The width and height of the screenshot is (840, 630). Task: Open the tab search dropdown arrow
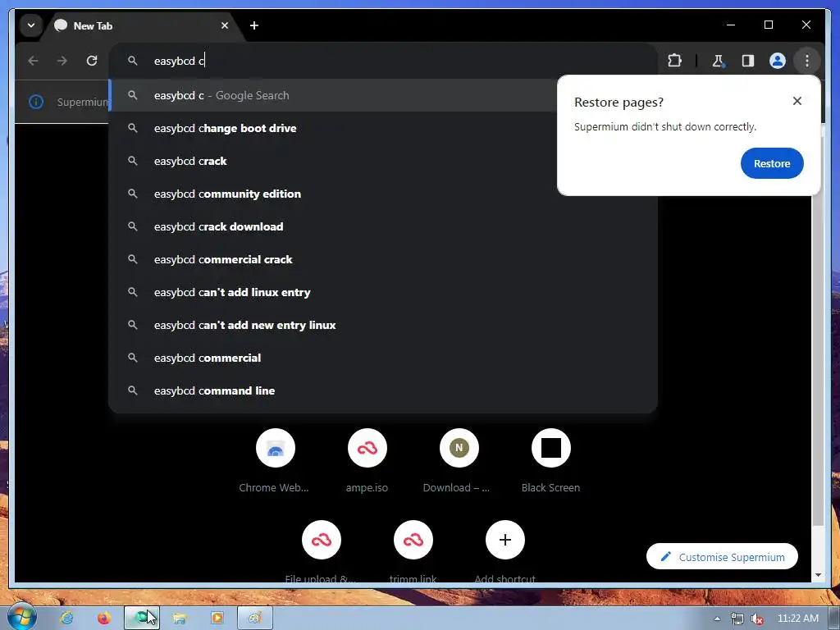click(x=31, y=25)
